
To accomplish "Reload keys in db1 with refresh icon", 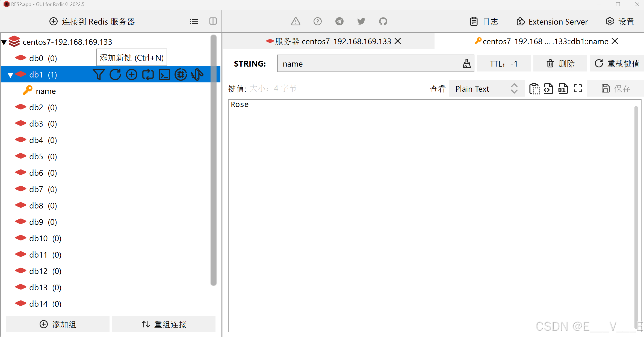I will 115,74.
